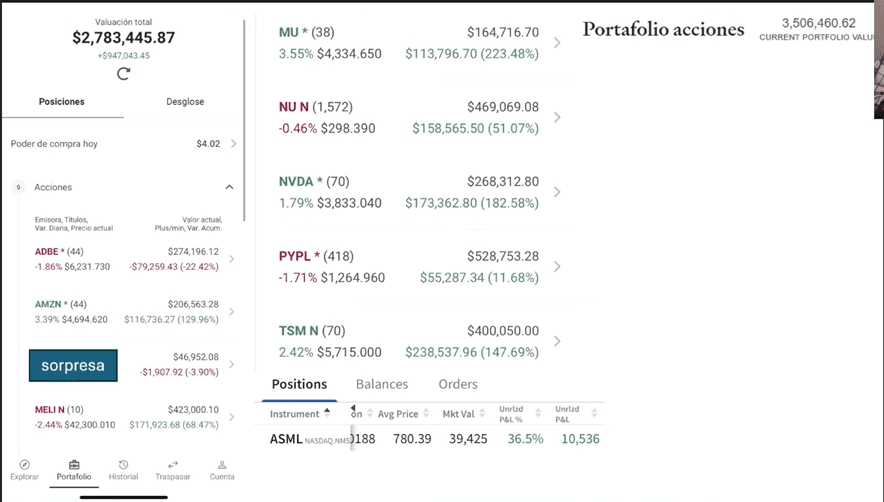The height and width of the screenshot is (502, 884).
Task: Sort the Avg Price column
Action: pyautogui.click(x=428, y=413)
